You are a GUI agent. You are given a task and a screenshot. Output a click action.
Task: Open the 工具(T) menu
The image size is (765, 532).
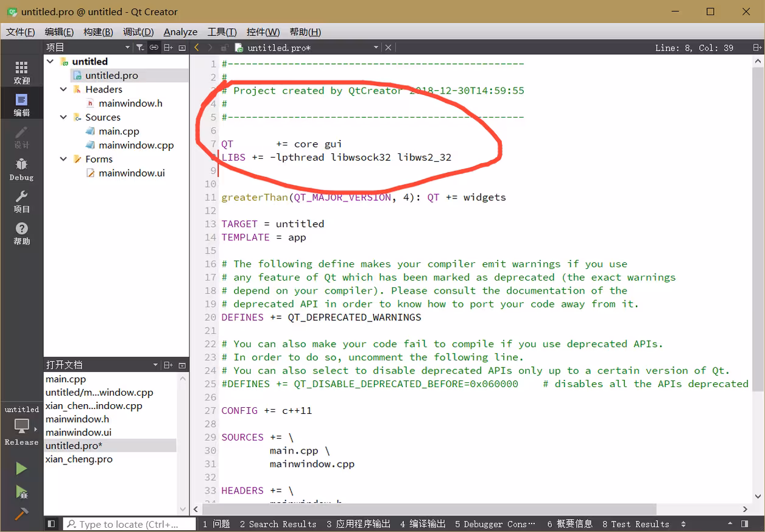(x=222, y=32)
